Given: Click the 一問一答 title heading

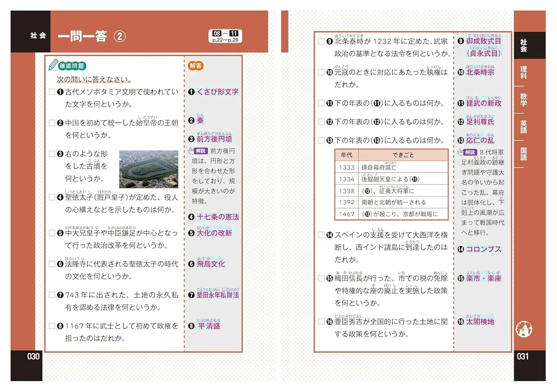Looking at the screenshot, I should pyautogui.click(x=82, y=36).
